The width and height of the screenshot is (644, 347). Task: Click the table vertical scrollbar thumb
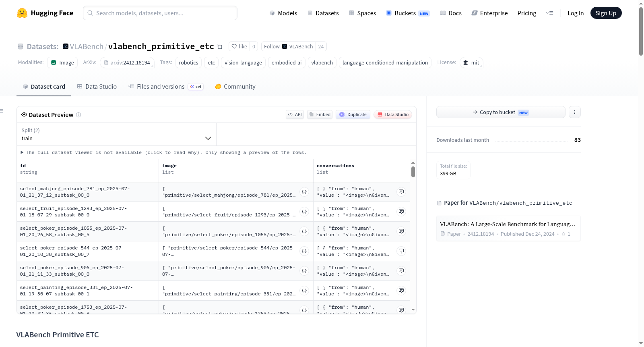coord(413,172)
